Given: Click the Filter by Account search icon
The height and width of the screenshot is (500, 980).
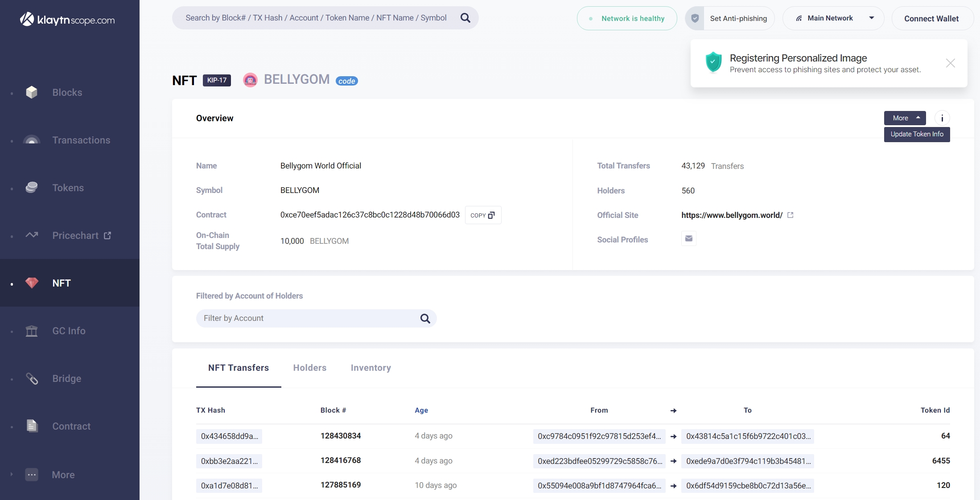Looking at the screenshot, I should [425, 318].
